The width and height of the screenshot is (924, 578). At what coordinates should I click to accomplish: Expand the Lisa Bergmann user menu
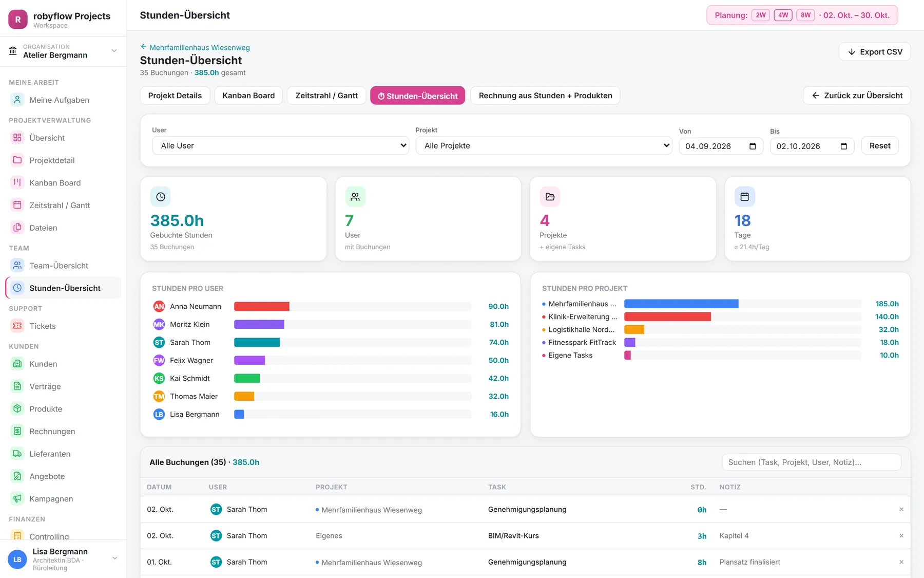tap(63, 559)
